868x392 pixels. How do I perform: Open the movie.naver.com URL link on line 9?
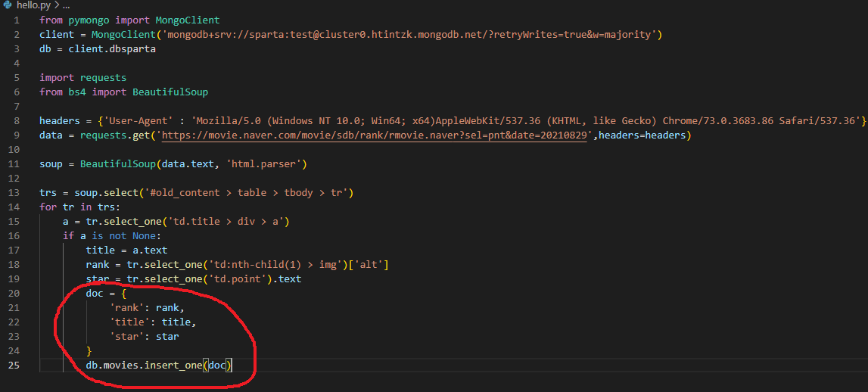[x=374, y=135]
